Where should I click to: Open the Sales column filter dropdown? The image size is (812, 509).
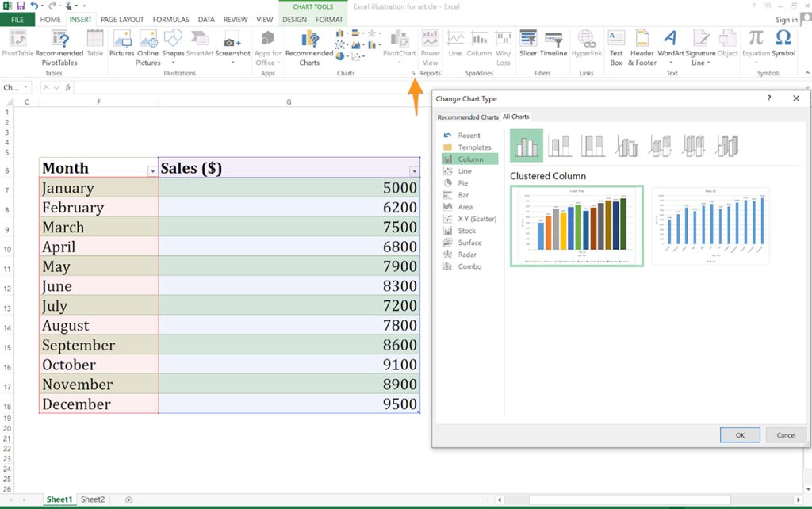[x=413, y=170]
